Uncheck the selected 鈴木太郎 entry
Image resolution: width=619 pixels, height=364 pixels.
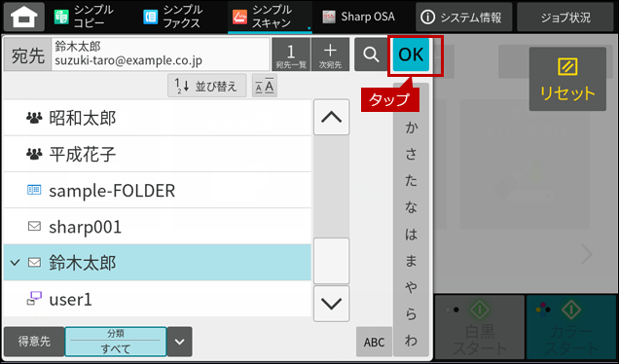coord(157,263)
